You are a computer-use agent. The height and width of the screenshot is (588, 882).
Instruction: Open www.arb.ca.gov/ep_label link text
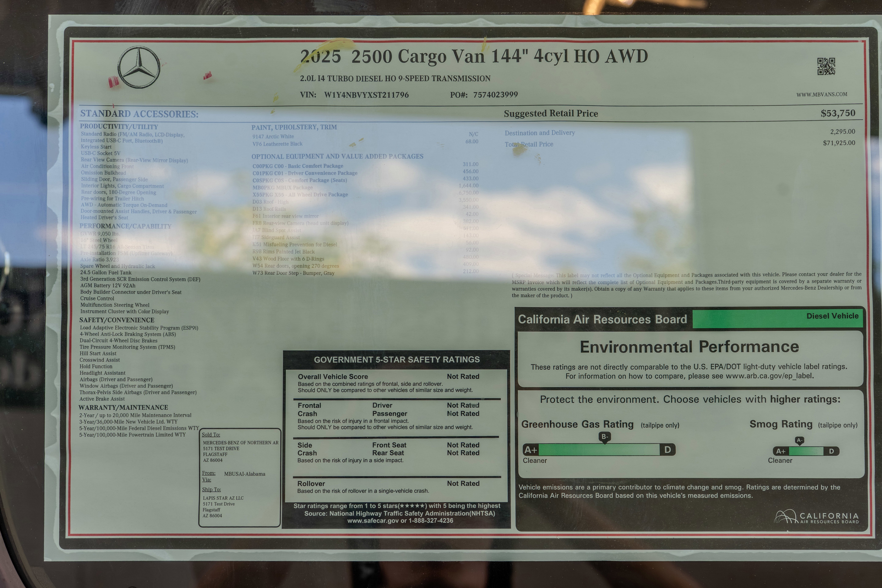pos(769,376)
